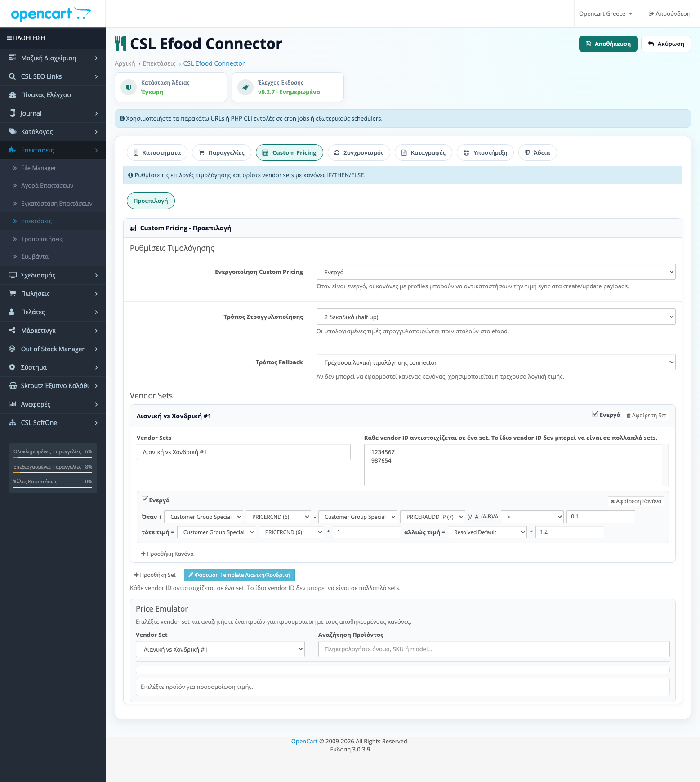Click the Αναφορές chart icon
The image size is (700, 782).
13,404
